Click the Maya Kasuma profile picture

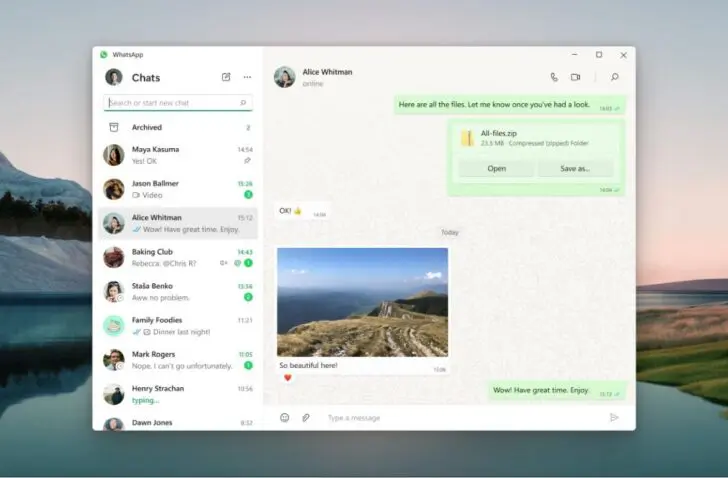[x=114, y=155]
